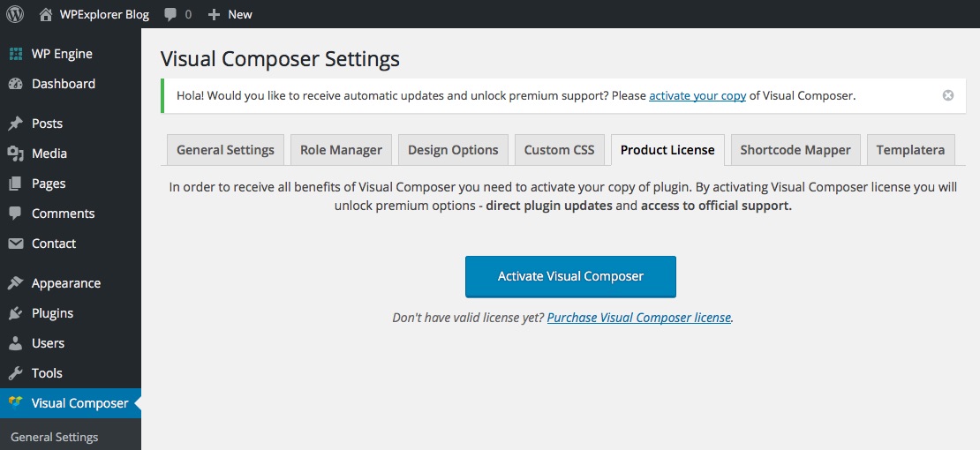Open the Dashboard menu label
The height and width of the screenshot is (450, 980).
click(64, 84)
